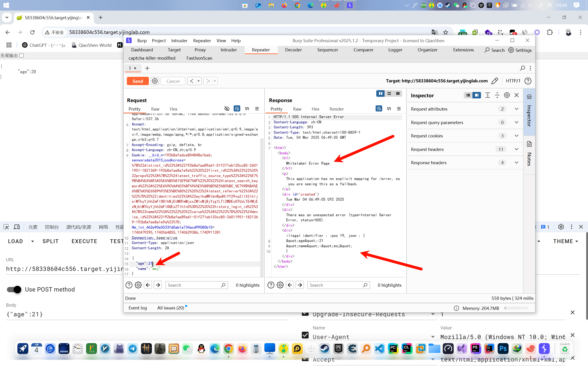Add a new Repeater tab
588x367 pixels.
tap(147, 68)
